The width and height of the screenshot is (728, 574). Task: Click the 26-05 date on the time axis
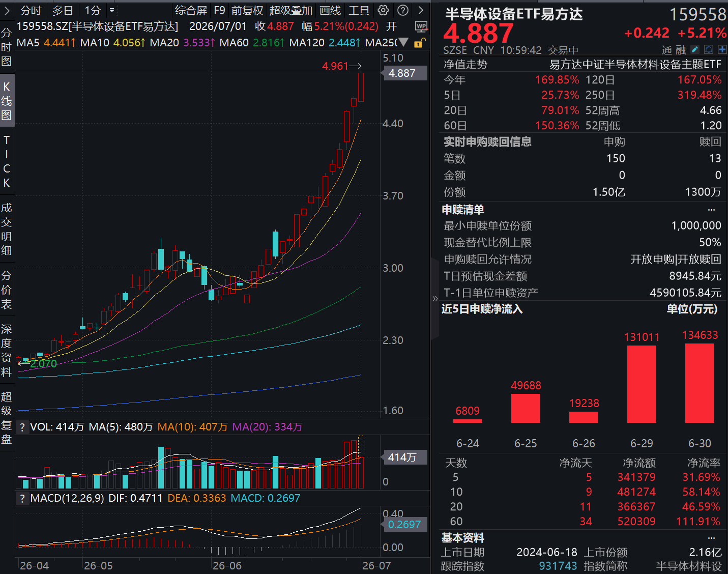click(x=98, y=566)
